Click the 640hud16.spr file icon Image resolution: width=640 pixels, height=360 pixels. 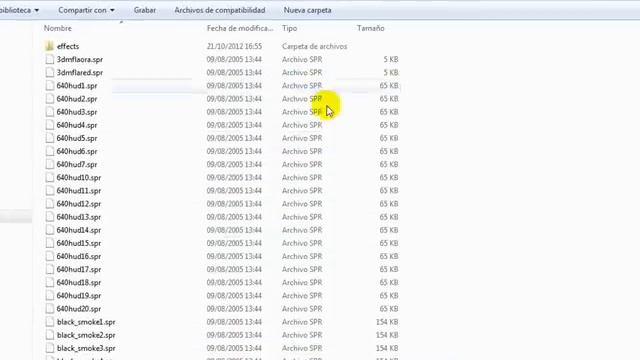[50, 256]
